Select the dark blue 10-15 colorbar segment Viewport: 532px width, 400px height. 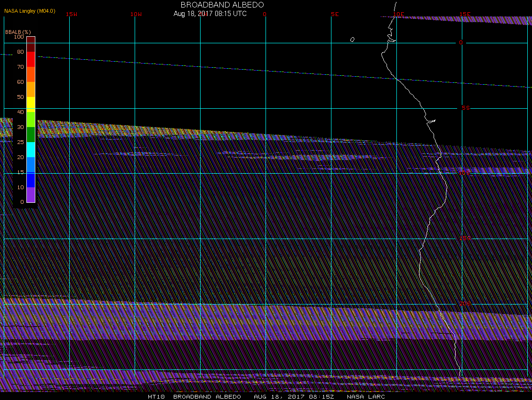31,180
